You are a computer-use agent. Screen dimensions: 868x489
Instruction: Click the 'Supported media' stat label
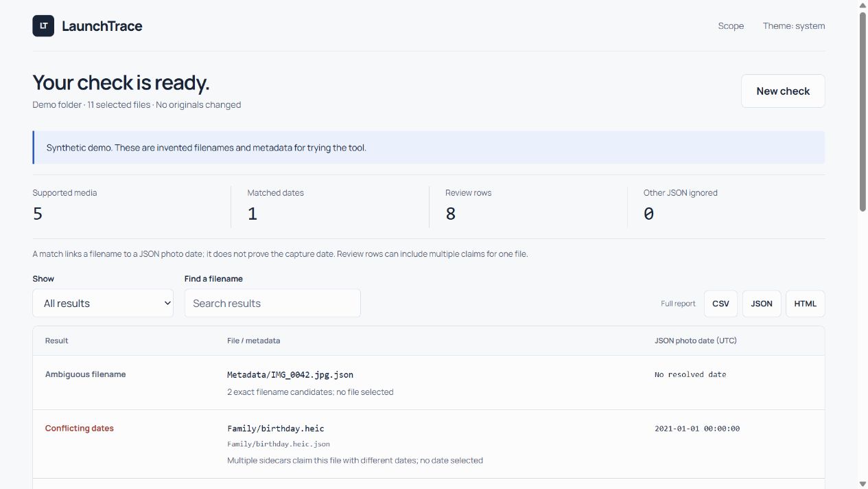[65, 193]
